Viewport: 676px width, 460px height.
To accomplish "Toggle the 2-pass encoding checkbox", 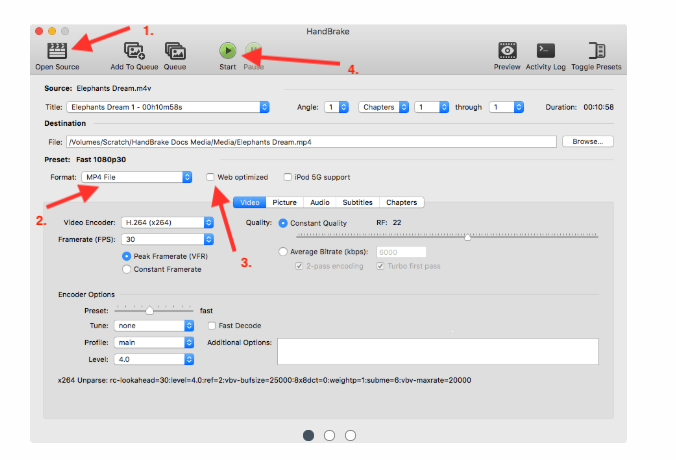I will point(299,266).
